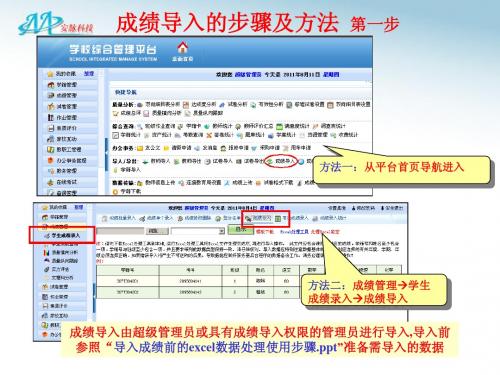This screenshot has height=375, width=500.
Task: Click 教师信息上传 icon in 数据传输 row
Action: 140,183
